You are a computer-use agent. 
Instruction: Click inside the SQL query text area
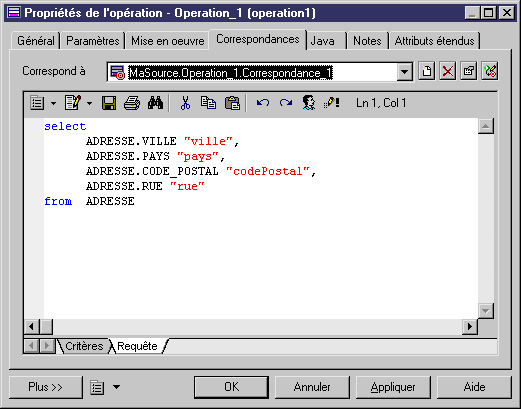click(261, 218)
